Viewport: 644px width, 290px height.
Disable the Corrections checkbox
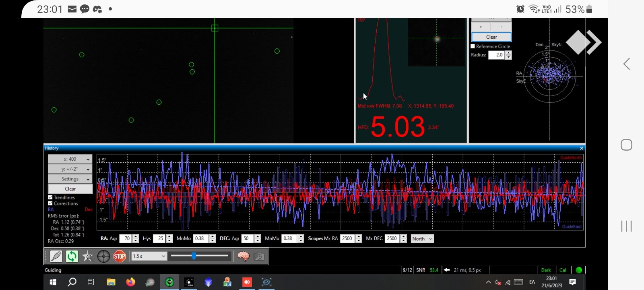[x=50, y=203]
